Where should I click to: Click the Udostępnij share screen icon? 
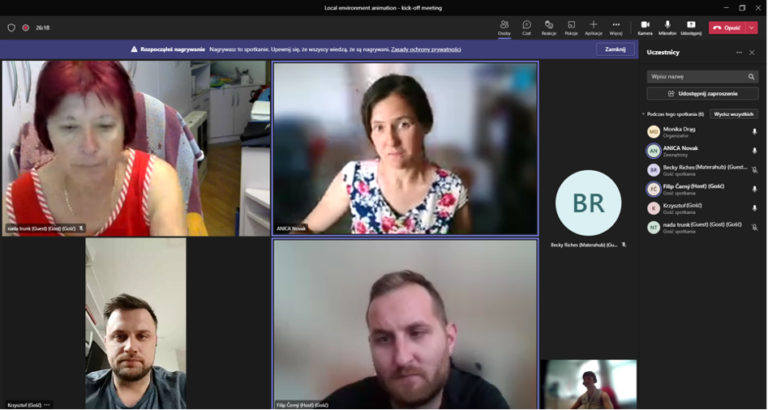(691, 25)
